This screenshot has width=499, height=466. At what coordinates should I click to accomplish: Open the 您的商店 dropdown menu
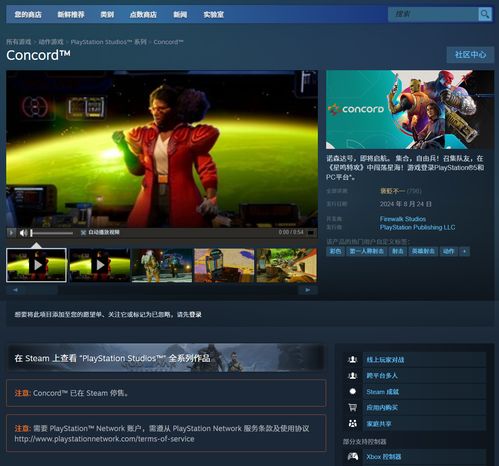(x=28, y=15)
